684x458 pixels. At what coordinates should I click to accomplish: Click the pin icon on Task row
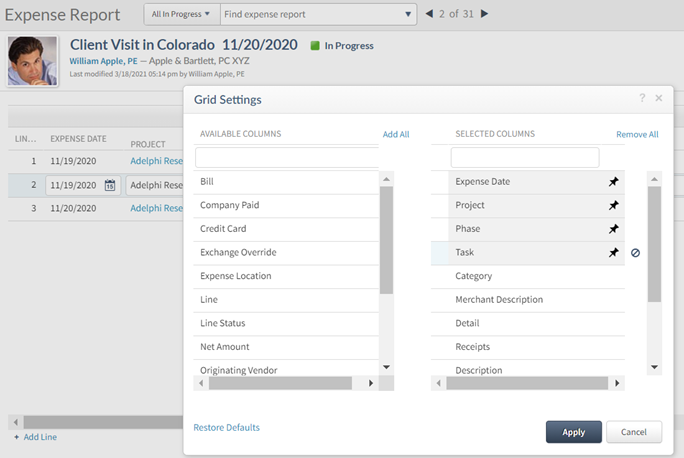(614, 253)
